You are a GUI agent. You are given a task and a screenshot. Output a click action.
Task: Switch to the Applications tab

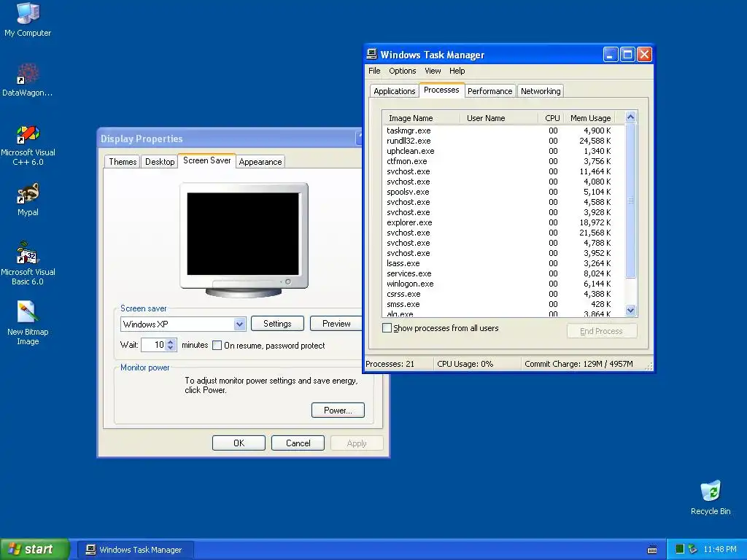point(395,91)
